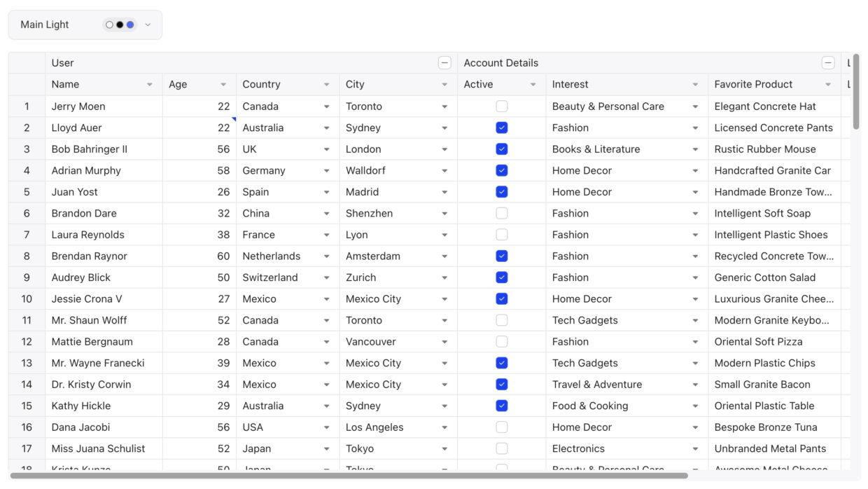868x489 pixels.
Task: Select the cell 'Jerry Moen'
Action: pos(104,106)
